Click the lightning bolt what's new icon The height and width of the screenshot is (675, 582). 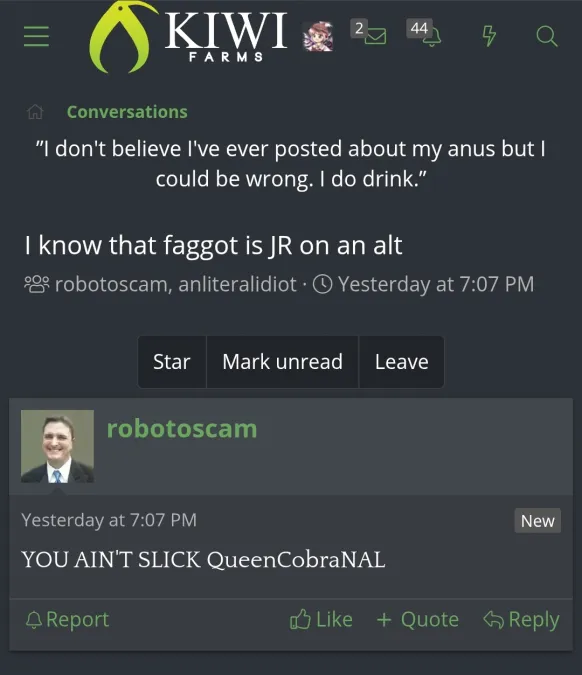click(489, 36)
